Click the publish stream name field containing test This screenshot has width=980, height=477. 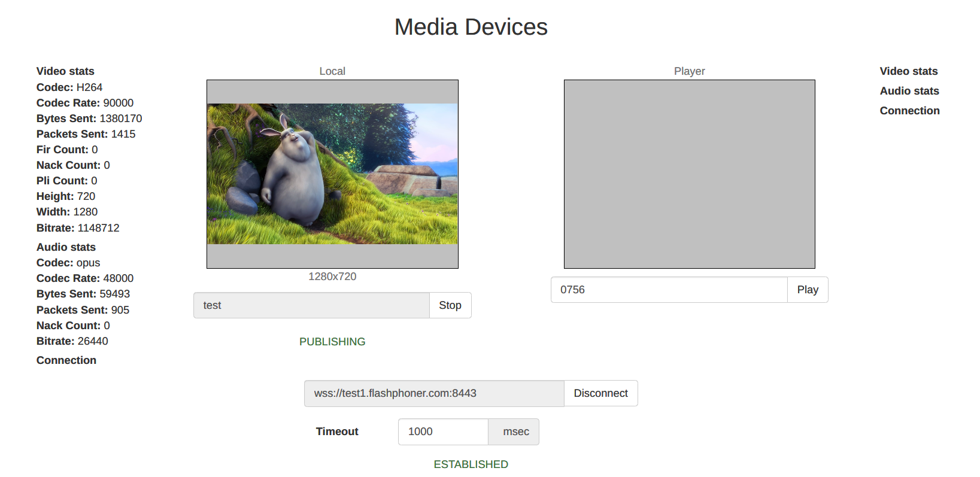(x=311, y=305)
